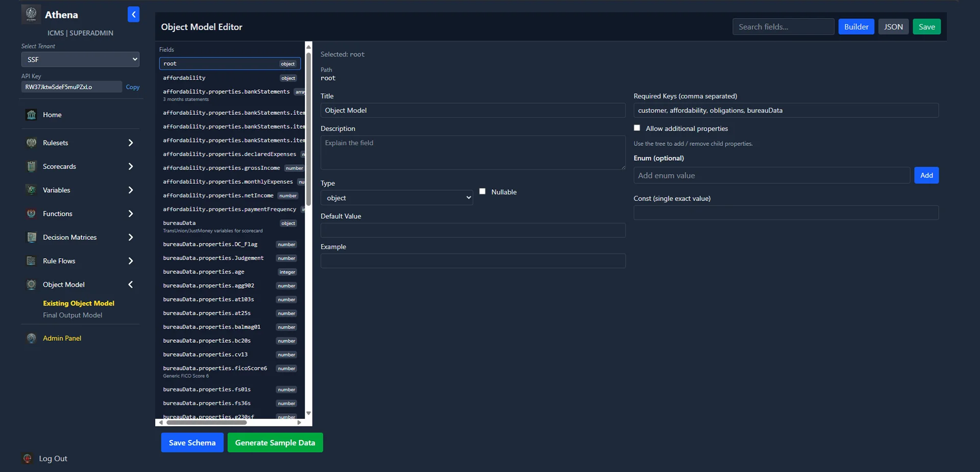Click the Rule Flows icon
980x472 pixels.
(31, 261)
